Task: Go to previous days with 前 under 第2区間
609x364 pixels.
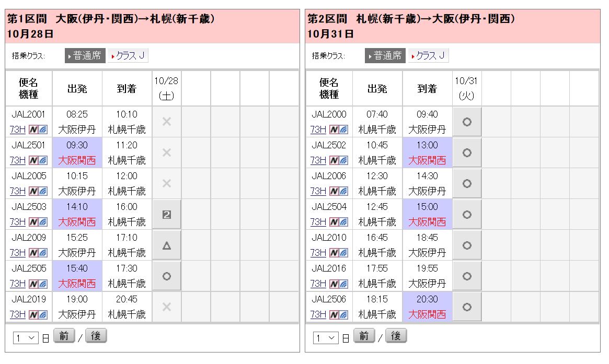Action: click(x=364, y=336)
